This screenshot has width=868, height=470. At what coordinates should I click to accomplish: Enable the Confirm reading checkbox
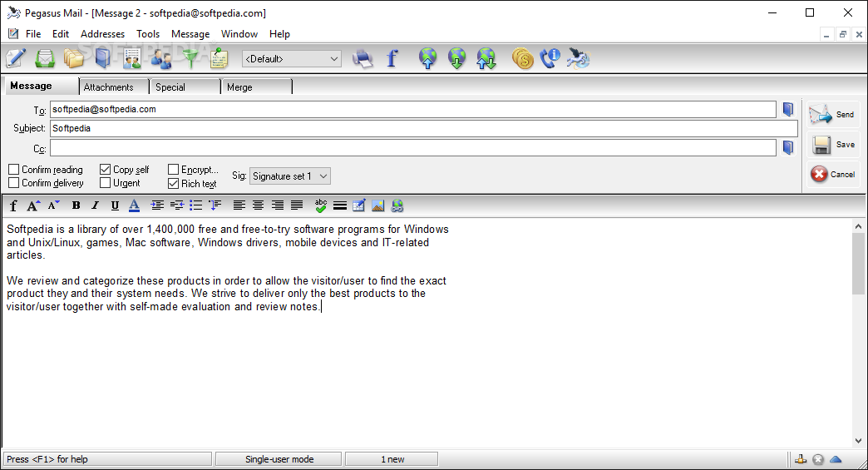(x=14, y=170)
